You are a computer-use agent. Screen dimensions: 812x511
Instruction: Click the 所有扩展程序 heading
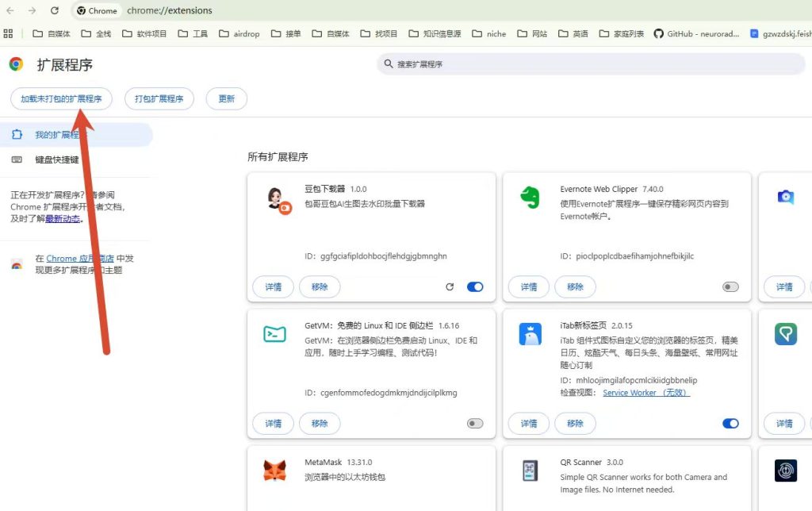click(278, 156)
